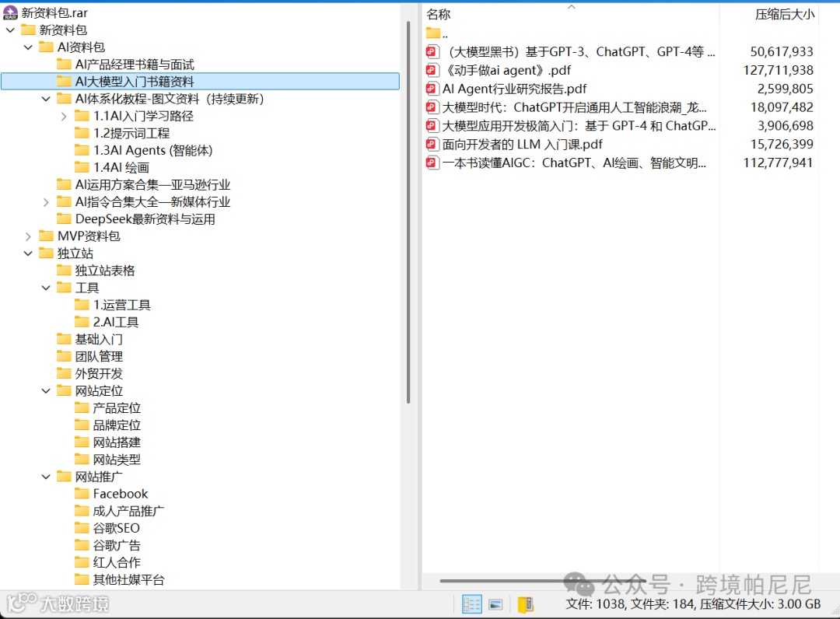
Task: Collapse the 网站定位 folder
Action: point(46,391)
